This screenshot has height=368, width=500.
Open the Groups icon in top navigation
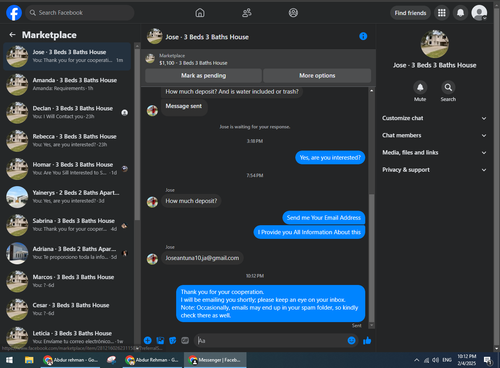tap(293, 13)
